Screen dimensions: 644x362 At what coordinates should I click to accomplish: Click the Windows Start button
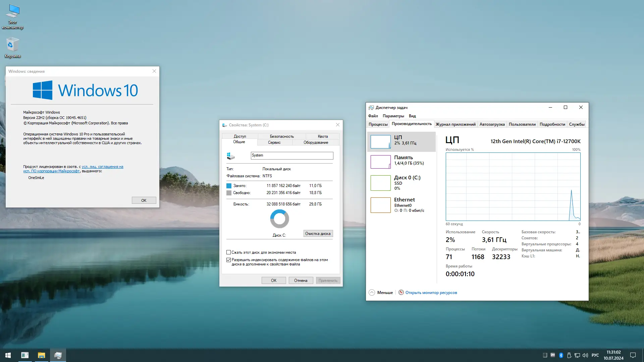(8, 355)
